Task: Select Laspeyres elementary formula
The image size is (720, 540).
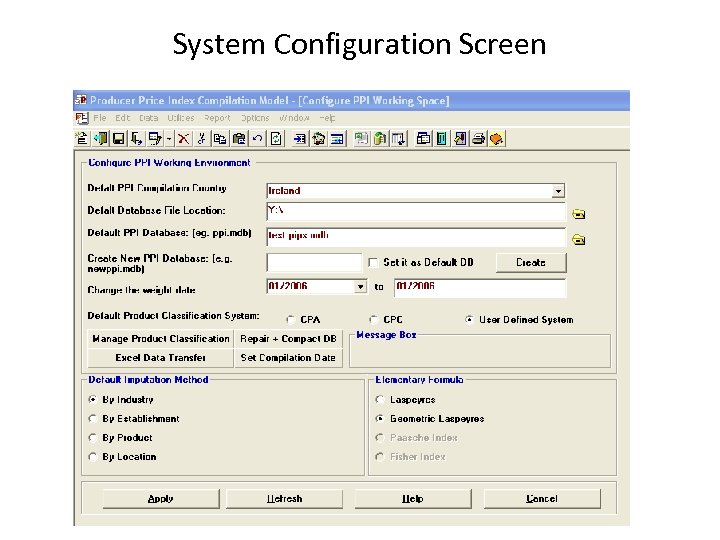Action: tap(380, 399)
